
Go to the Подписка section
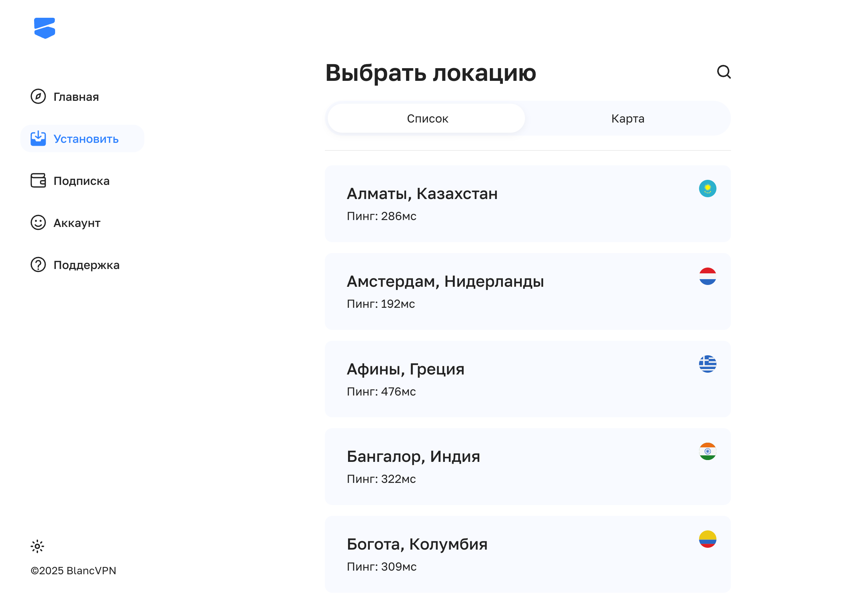pos(82,181)
